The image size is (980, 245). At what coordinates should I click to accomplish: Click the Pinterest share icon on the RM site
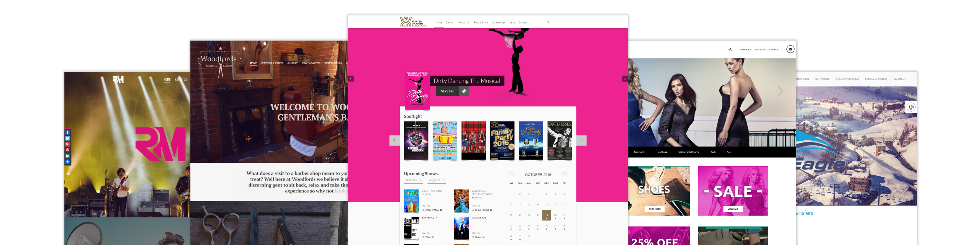[x=68, y=150]
